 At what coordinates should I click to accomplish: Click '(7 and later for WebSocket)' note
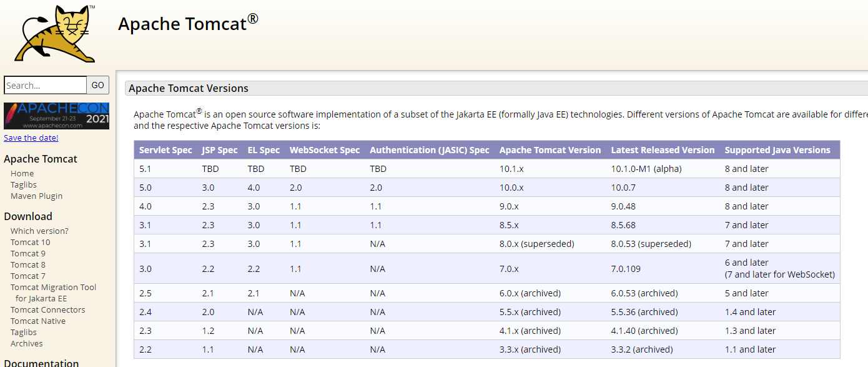pos(780,274)
